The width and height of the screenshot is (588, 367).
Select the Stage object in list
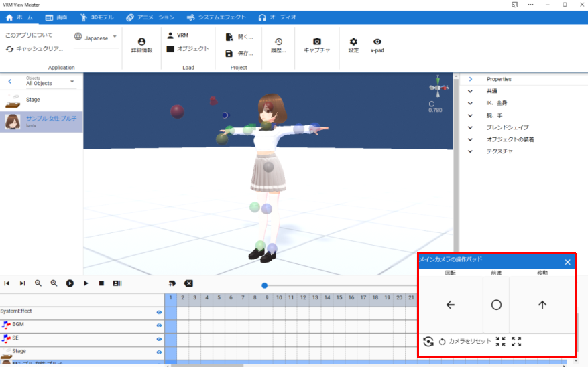point(42,100)
